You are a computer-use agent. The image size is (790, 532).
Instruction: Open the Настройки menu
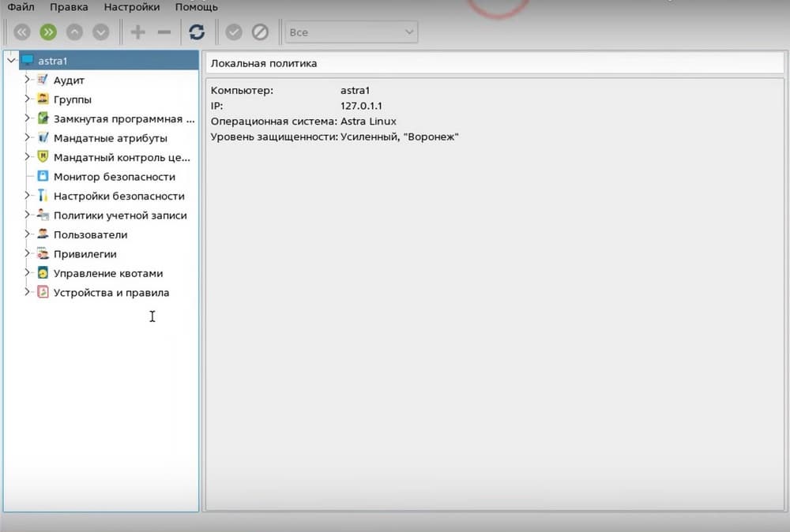click(131, 7)
